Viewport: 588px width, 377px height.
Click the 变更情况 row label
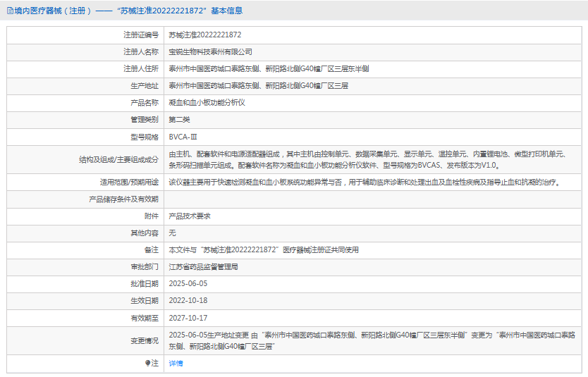coord(145,341)
